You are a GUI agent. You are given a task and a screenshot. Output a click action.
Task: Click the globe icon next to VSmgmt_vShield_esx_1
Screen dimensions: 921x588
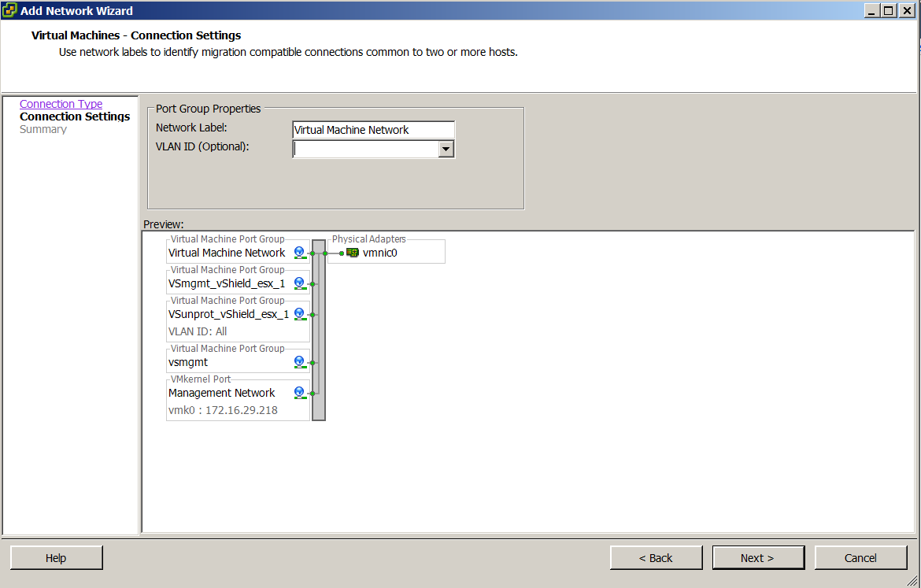pos(299,283)
